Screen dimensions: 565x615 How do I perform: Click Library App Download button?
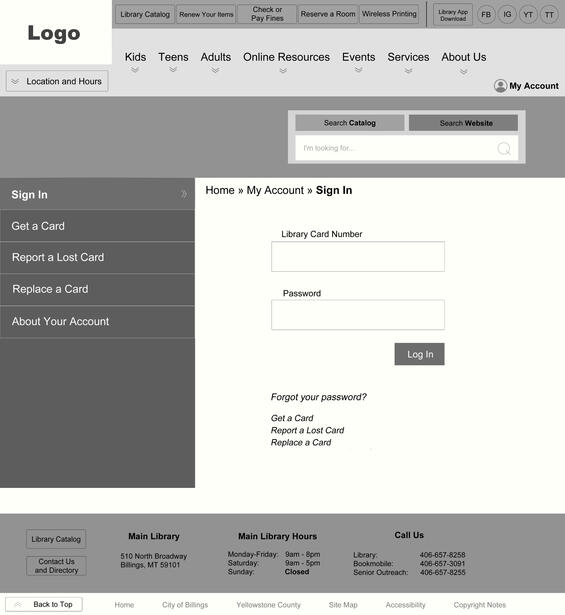(x=453, y=15)
